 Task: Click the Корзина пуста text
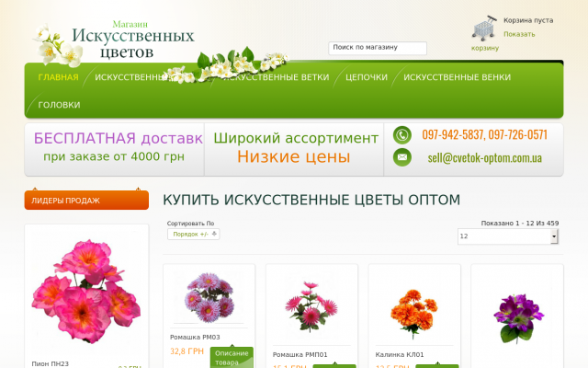(528, 20)
